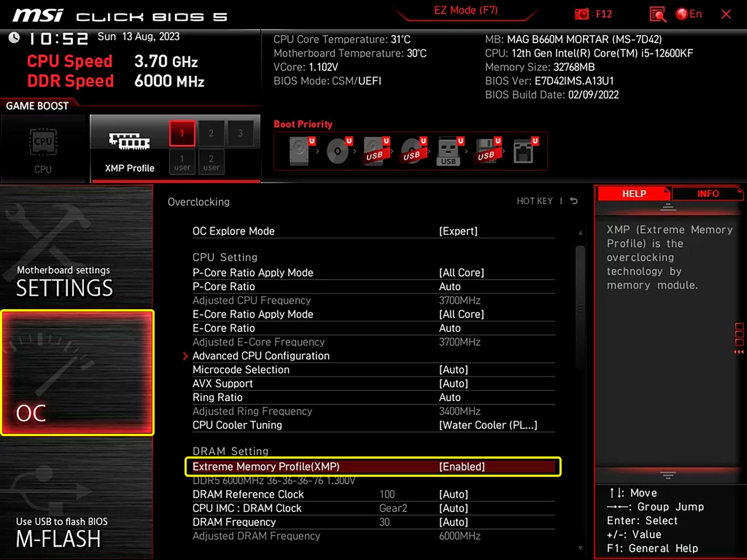Screen dimensions: 747x560
Task: Switch to EZ Mode (F7)
Action: tap(466, 11)
